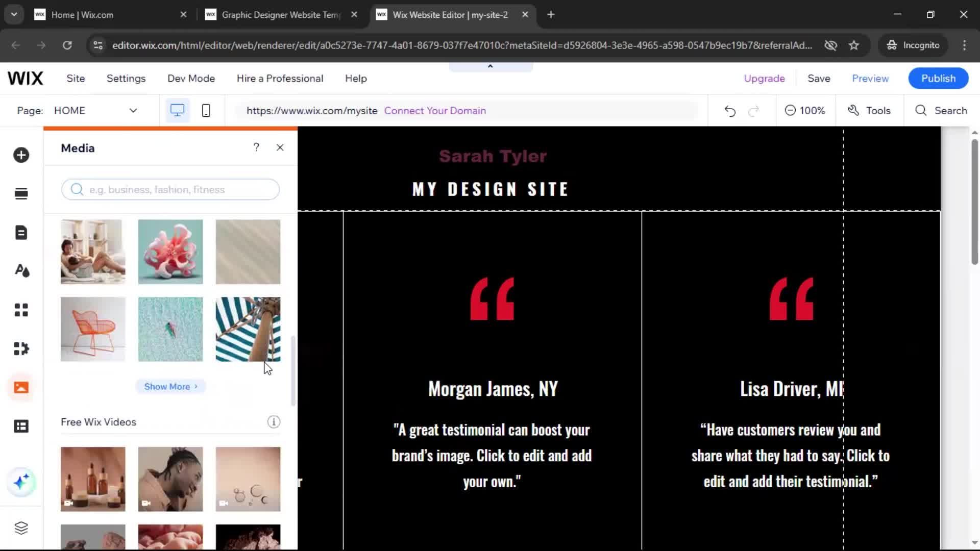
Task: Select the mother and baby image
Action: 93,252
